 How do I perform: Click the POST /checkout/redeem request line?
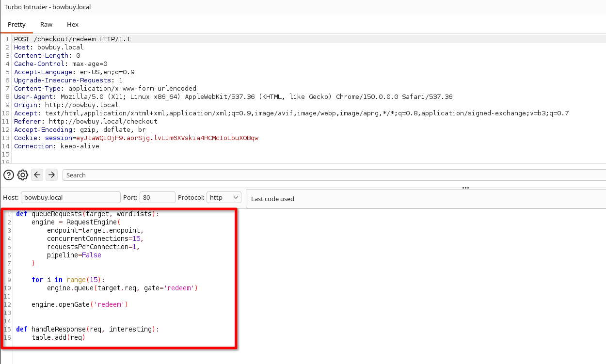pos(72,39)
